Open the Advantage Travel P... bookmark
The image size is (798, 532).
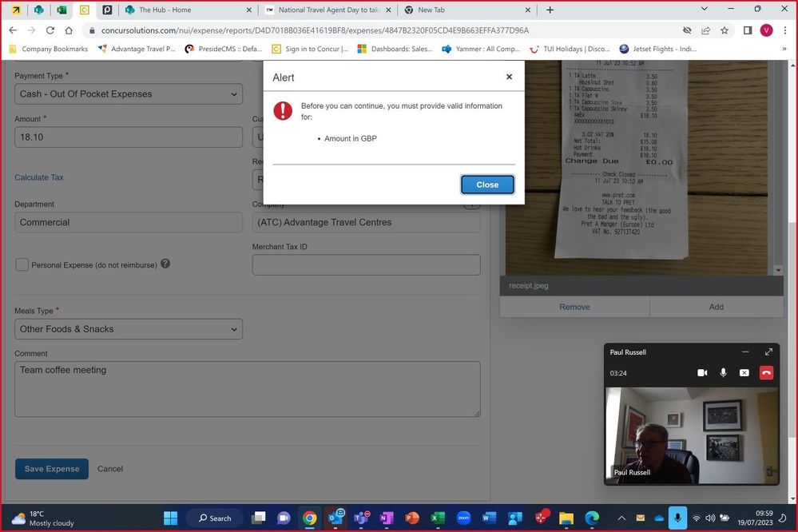coord(137,49)
